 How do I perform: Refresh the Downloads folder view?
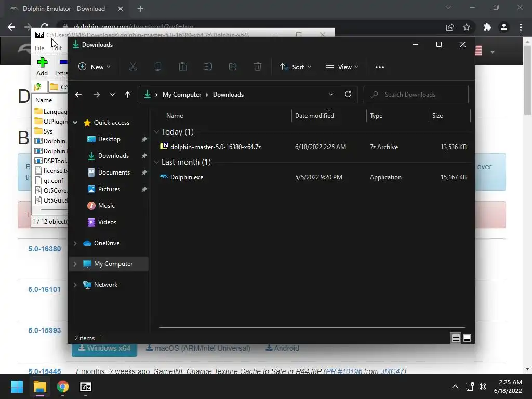pyautogui.click(x=348, y=95)
